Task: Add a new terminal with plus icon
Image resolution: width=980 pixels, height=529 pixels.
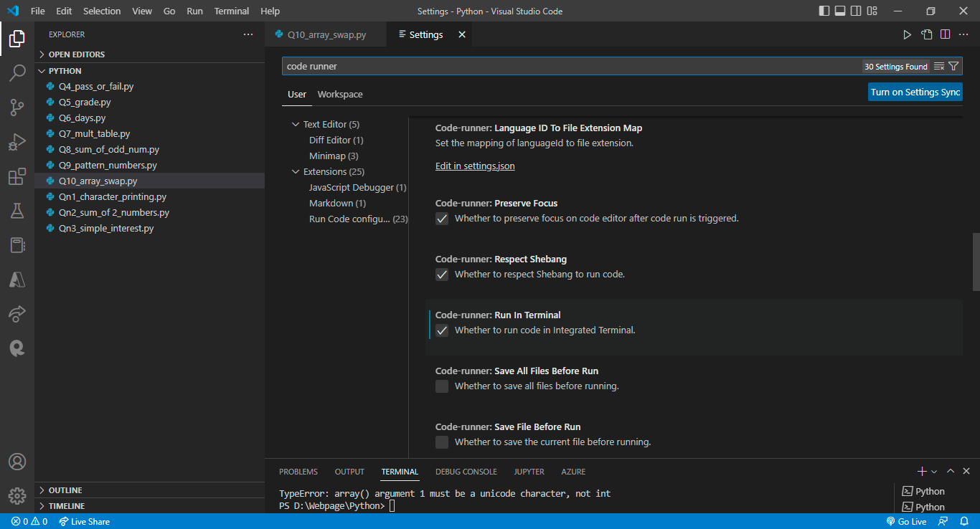Action: pos(922,471)
